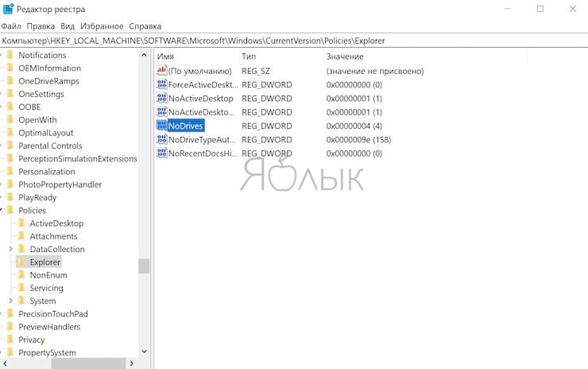Viewport: 588px width, 369px height.
Task: Select the Parental Controls key
Action: (50, 146)
